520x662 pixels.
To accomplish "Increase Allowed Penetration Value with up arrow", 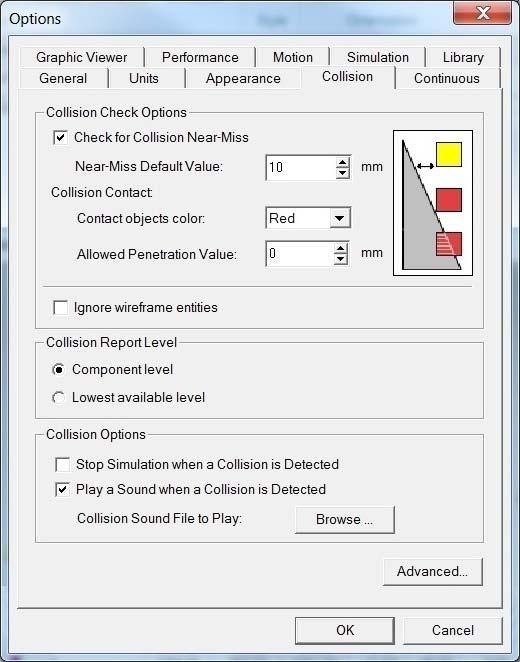I will tap(341, 248).
